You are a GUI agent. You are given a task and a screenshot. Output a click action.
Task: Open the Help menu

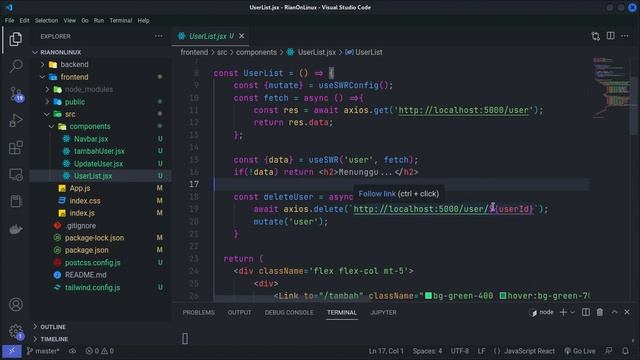point(143,20)
